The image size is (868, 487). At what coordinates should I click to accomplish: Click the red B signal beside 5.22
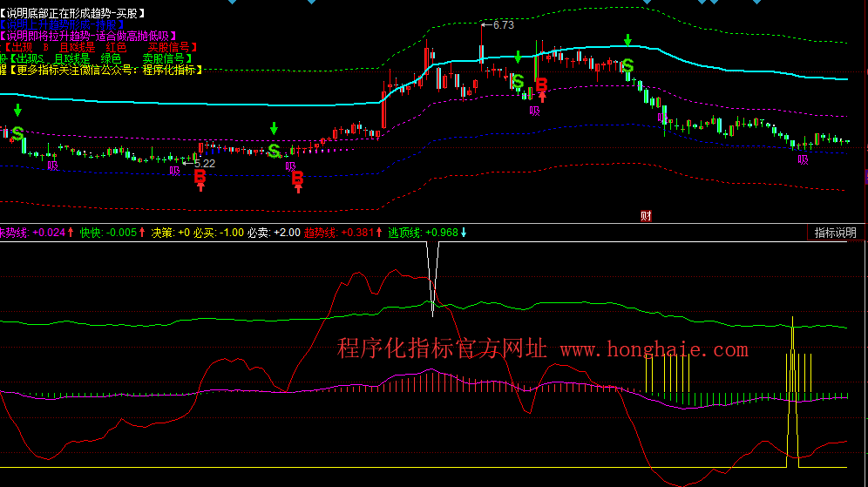click(x=200, y=178)
